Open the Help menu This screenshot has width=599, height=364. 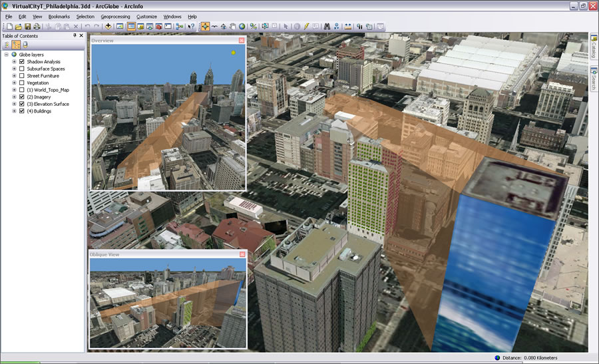pyautogui.click(x=192, y=17)
